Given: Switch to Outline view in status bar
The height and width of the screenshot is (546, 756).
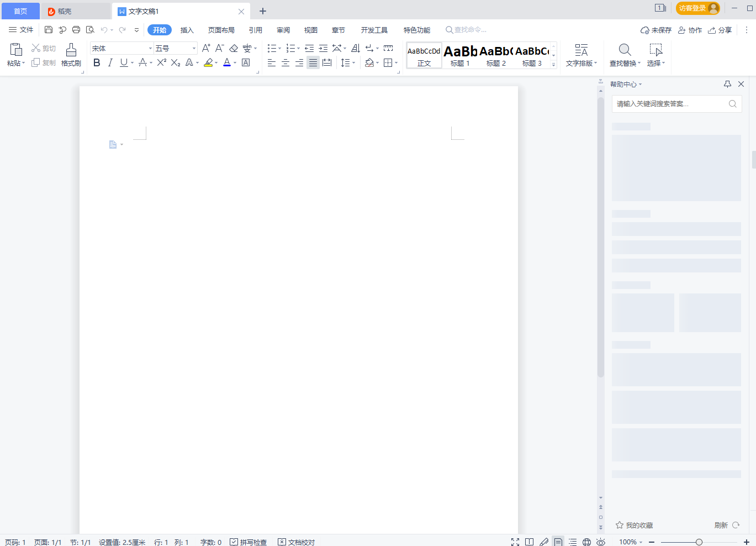Looking at the screenshot, I should click(573, 542).
